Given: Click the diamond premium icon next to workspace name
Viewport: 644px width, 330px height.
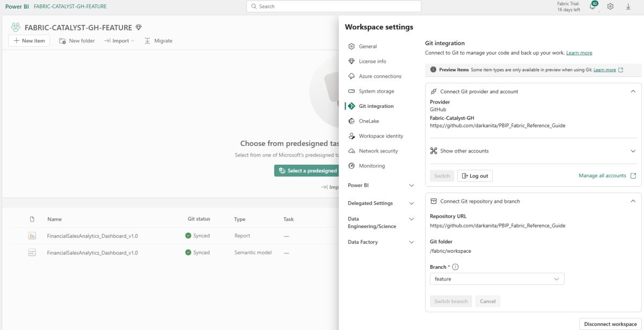Looking at the screenshot, I should click(x=138, y=27).
